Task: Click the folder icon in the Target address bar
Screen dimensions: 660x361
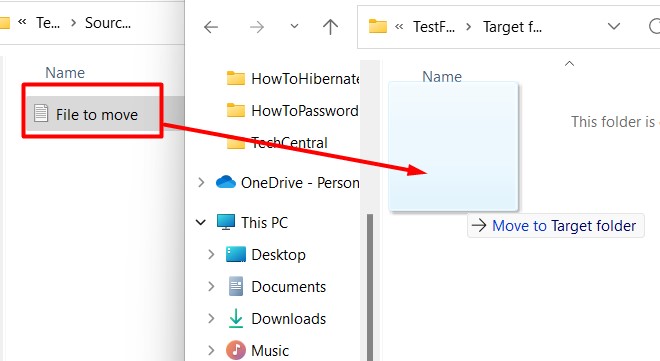Action: coord(378,26)
